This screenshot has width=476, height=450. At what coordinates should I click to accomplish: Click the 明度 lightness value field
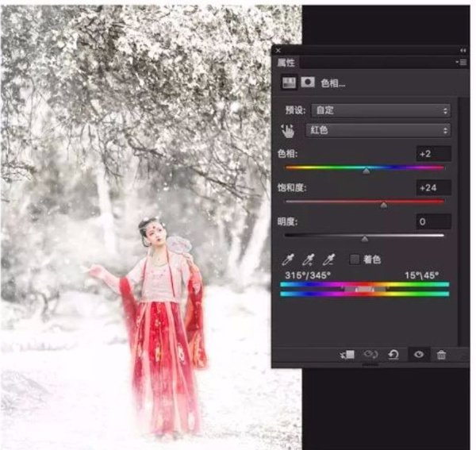click(433, 222)
